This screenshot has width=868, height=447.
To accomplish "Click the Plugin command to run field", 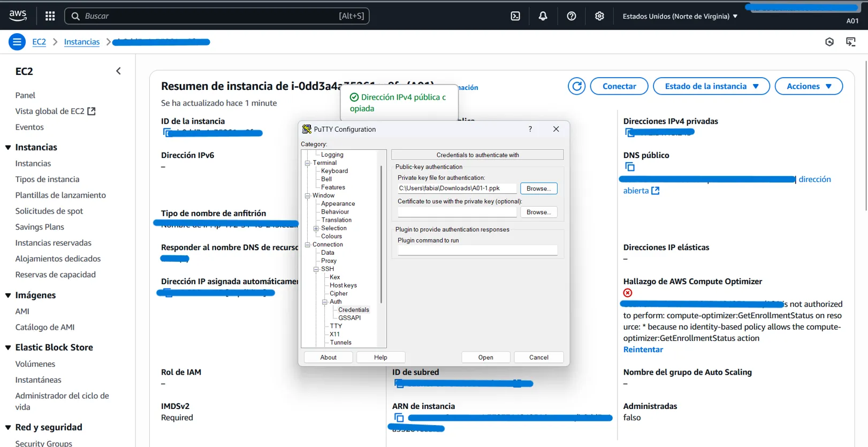I will [477, 250].
